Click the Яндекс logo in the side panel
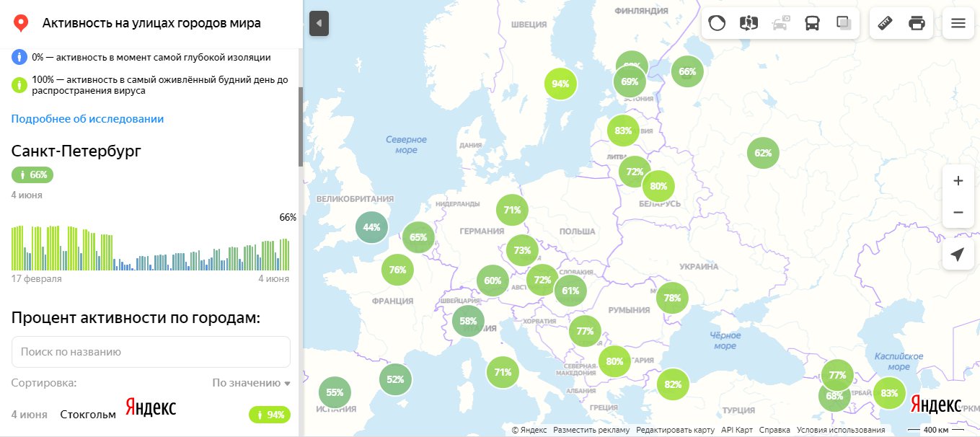Screen dimensions: 980x437 click(x=151, y=407)
